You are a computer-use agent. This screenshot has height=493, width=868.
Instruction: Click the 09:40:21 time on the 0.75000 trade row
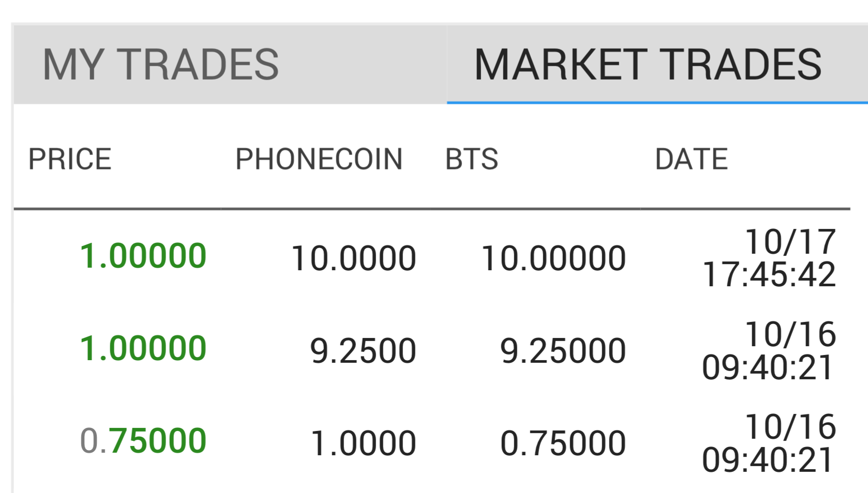click(768, 460)
